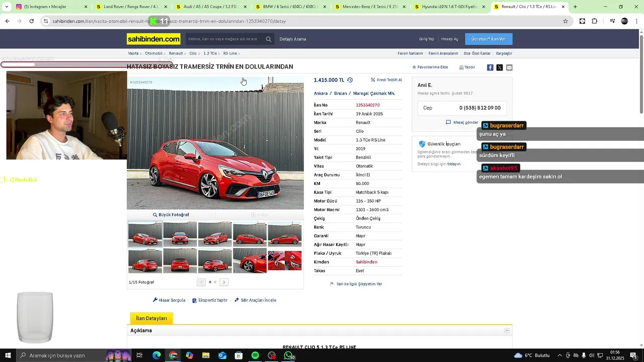The width and height of the screenshot is (644, 362).
Task: Switch to Land Rover Range Rover tab
Action: (x=131, y=7)
